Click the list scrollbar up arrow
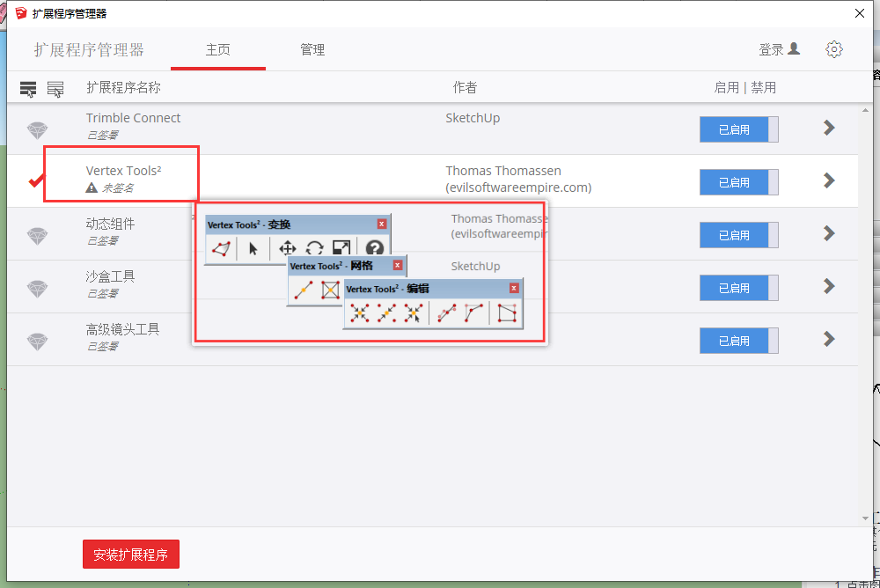The width and height of the screenshot is (880, 588). (x=865, y=111)
